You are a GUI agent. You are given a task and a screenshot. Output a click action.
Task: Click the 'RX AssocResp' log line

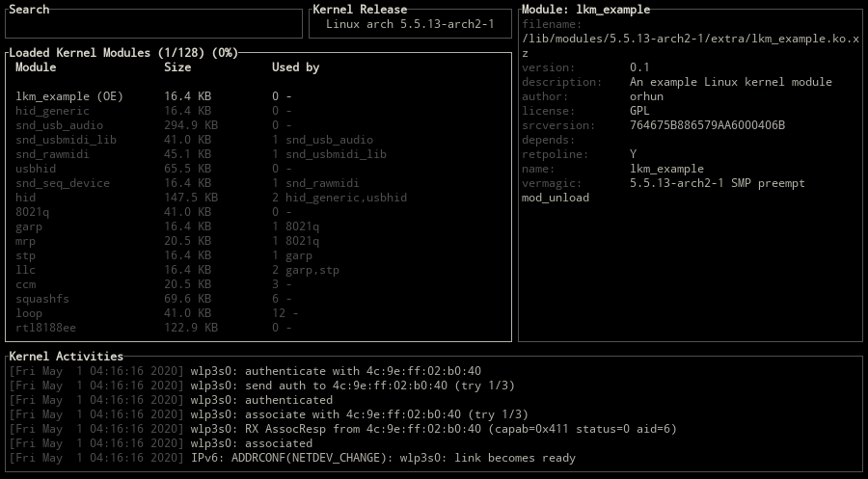[x=342, y=429]
